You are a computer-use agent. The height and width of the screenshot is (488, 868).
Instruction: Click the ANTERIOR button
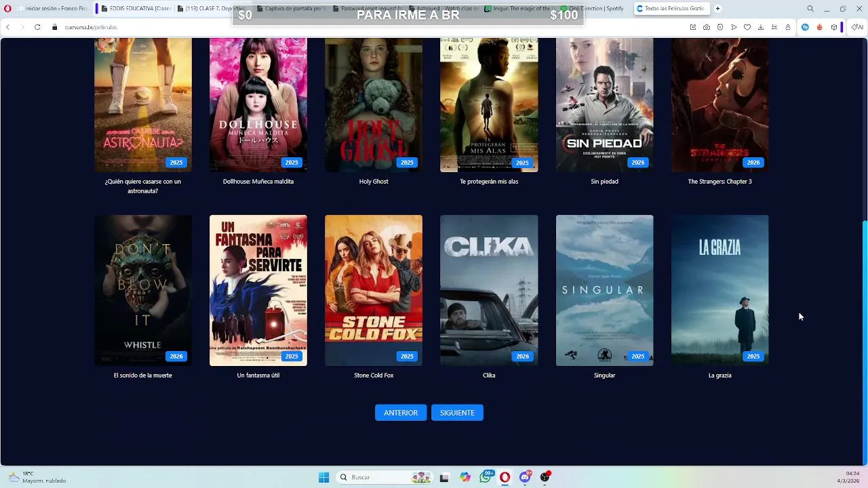[401, 413]
